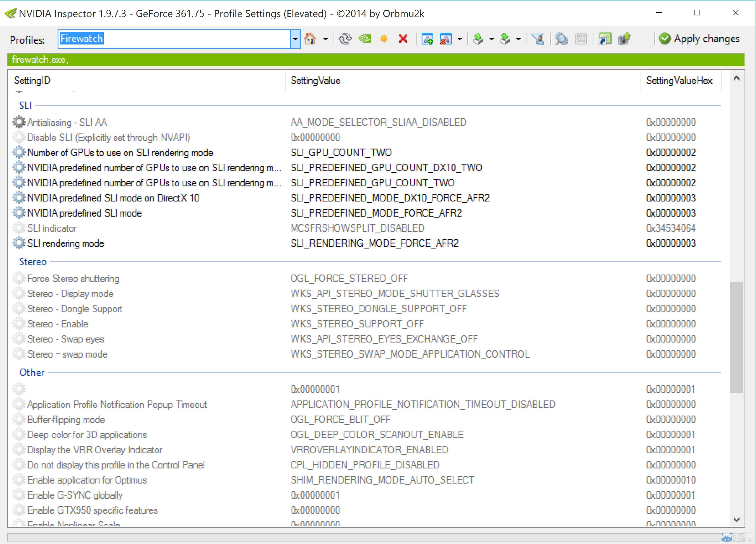Viewport: 756px width, 544px height.
Task: Open dropdown arrow next to home icon
Action: tap(325, 39)
